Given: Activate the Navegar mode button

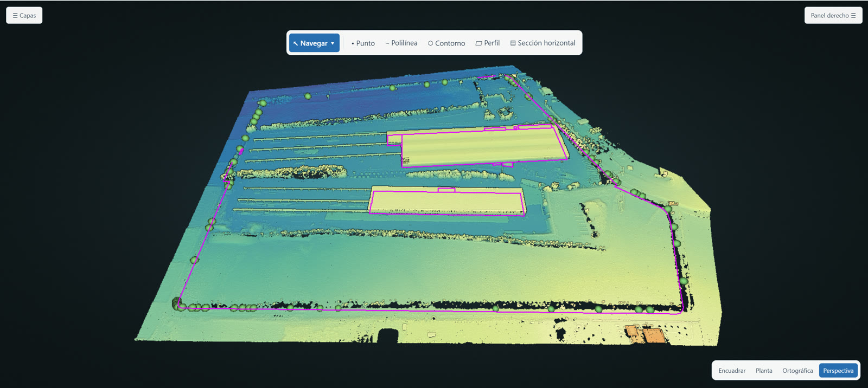Looking at the screenshot, I should pyautogui.click(x=314, y=43).
